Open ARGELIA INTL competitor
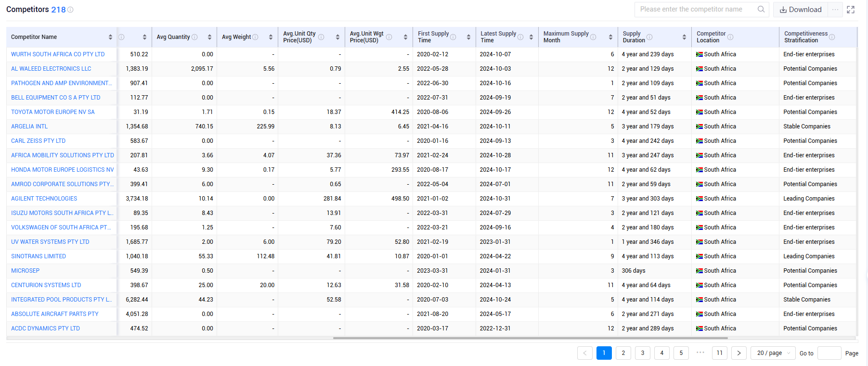Screen dimensions: 868x366 pos(29,126)
